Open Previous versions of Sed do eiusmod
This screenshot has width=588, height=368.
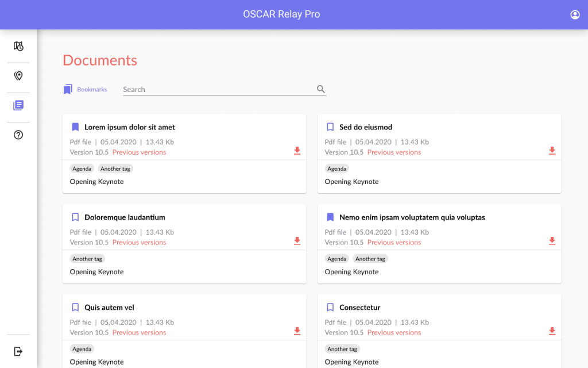pos(394,152)
